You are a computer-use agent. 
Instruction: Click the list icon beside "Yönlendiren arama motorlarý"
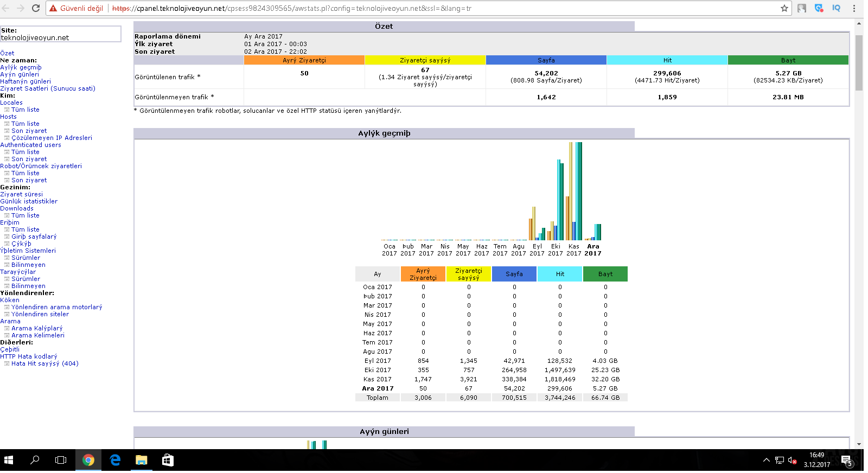point(7,307)
